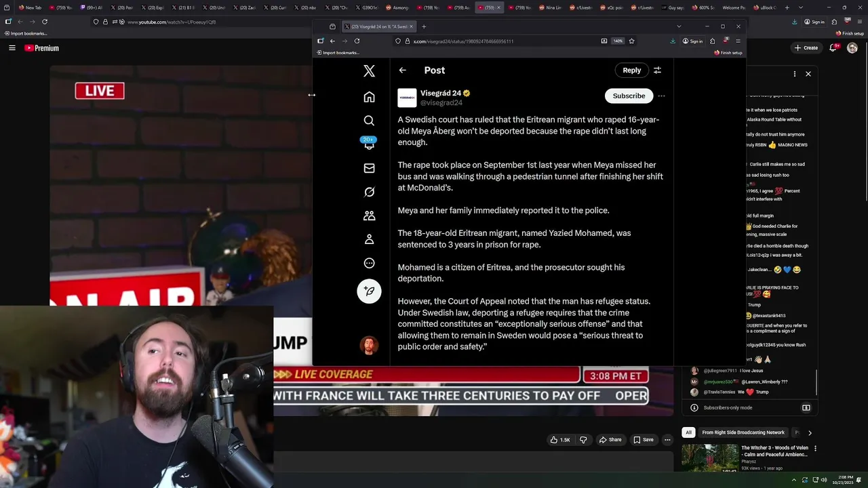The height and width of the screenshot is (488, 868).
Task: Open Witcher 3 - Woods of Velen title
Action: [x=774, y=451]
